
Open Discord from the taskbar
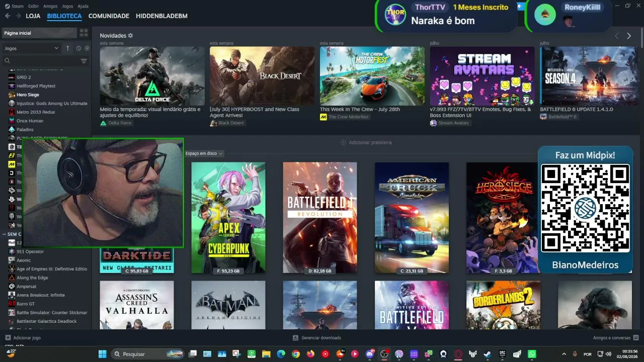pyautogui.click(x=370, y=354)
